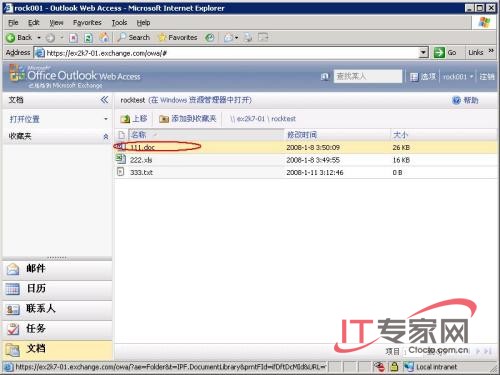Screen dimensions: 500x375
Task: Open 联系人 contacts in navigation pane
Action: (57, 309)
